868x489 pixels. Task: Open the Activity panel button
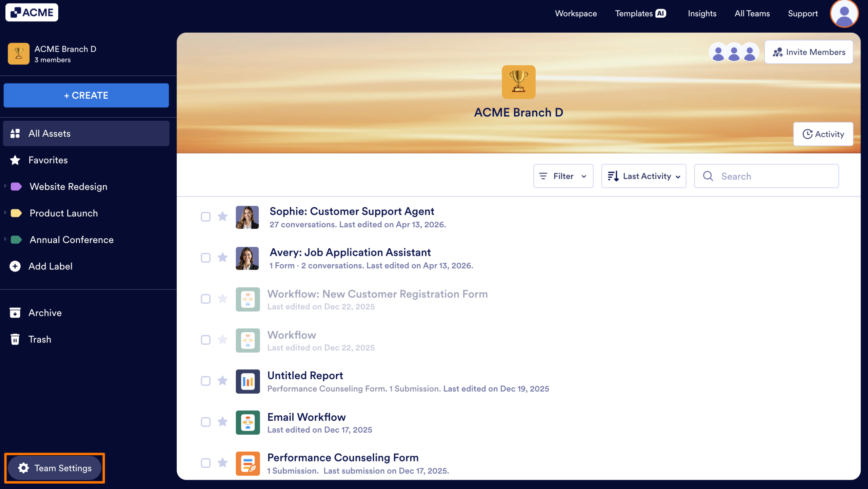point(823,134)
